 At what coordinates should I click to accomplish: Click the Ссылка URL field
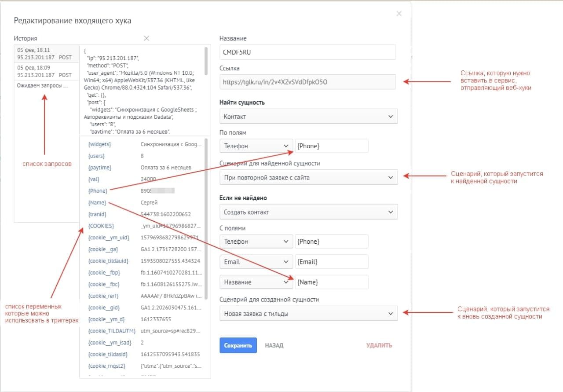308,82
